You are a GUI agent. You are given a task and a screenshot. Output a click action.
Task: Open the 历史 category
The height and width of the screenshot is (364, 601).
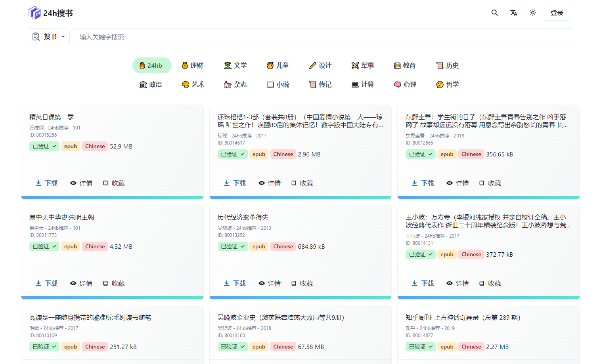pyautogui.click(x=448, y=65)
